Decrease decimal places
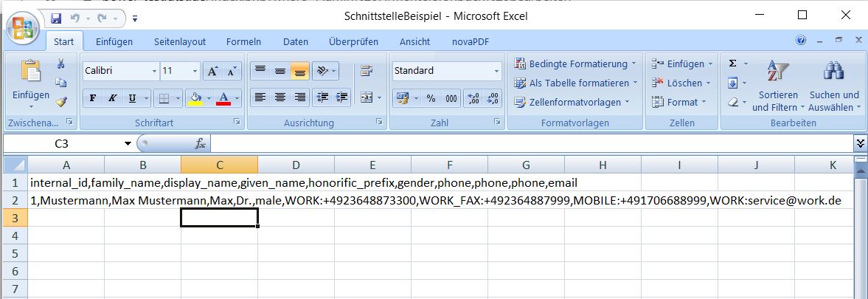The width and height of the screenshot is (868, 299). pyautogui.click(x=493, y=99)
